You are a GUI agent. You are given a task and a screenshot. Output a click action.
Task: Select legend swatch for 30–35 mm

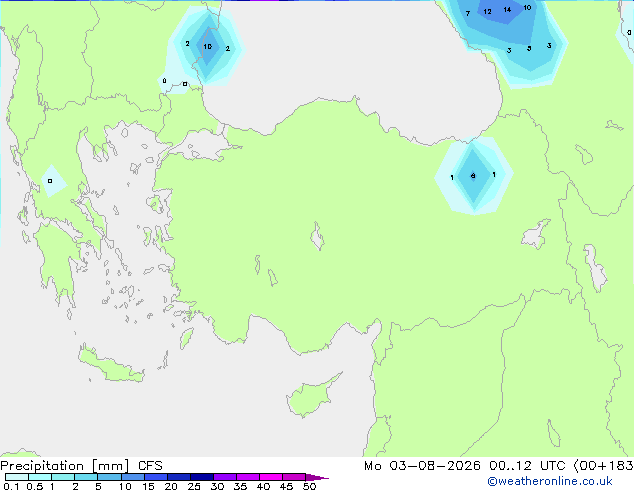click(x=224, y=477)
